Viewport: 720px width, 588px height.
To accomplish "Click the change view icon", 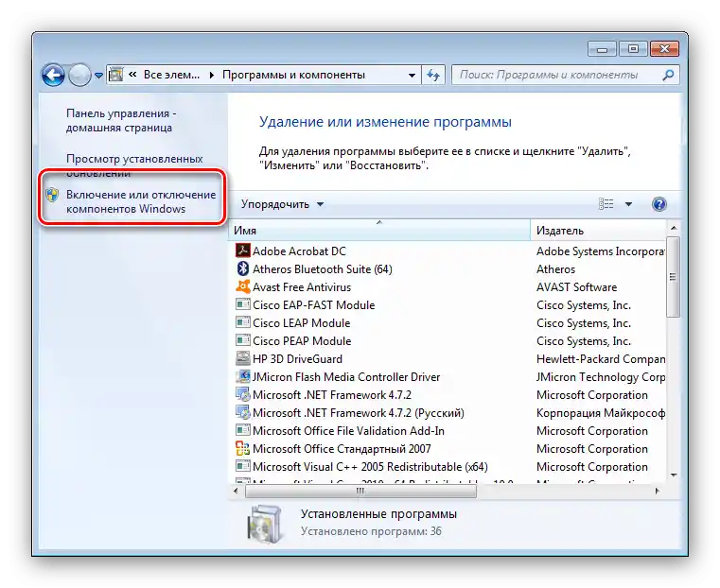I will coord(606,203).
